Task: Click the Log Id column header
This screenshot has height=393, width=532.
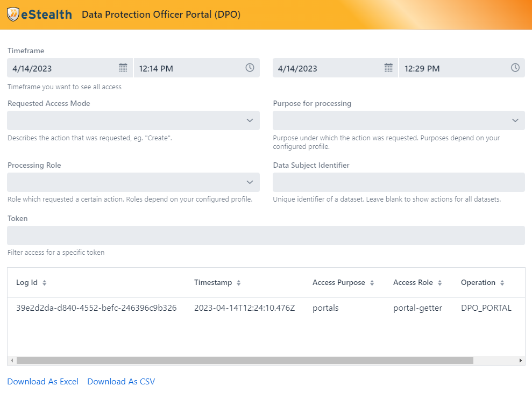Action: point(27,282)
